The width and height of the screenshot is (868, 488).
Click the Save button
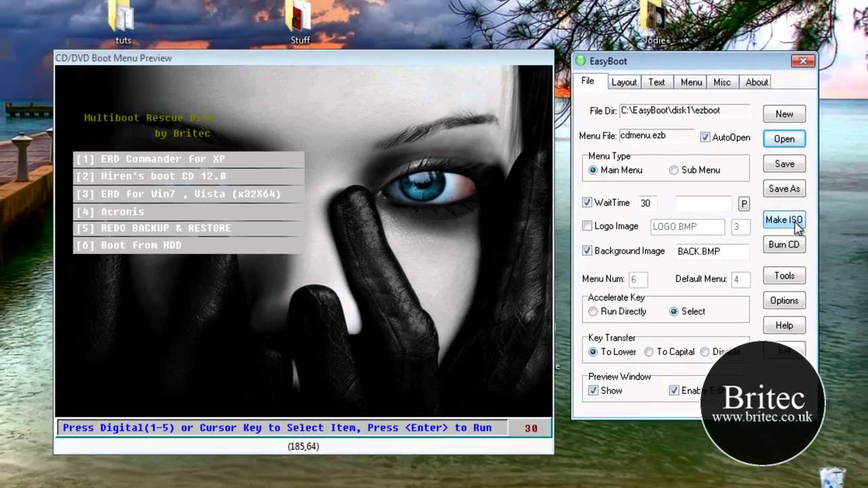(784, 164)
